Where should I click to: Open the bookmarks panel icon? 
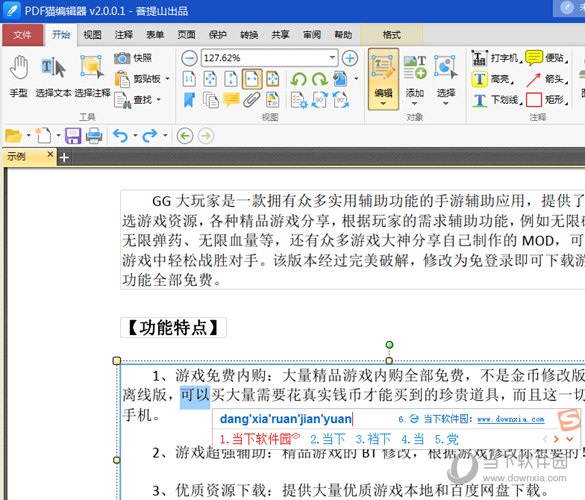point(189,100)
